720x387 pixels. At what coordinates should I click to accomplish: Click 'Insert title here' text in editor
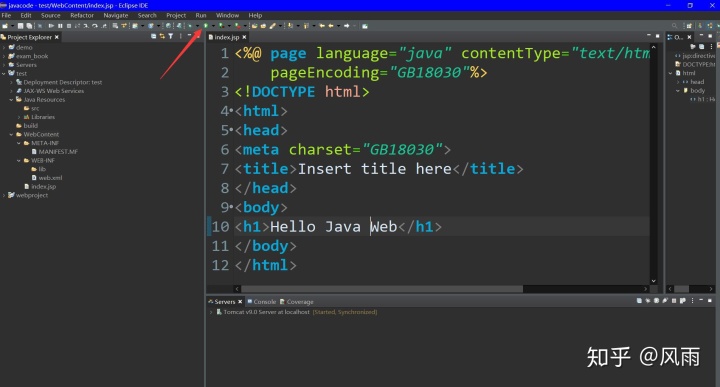pos(375,169)
